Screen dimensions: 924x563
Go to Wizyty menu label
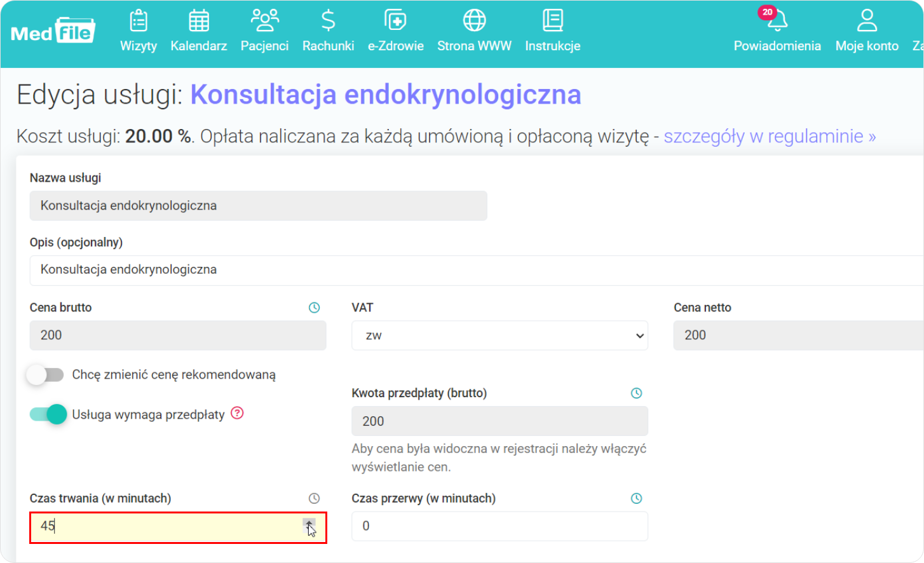pyautogui.click(x=139, y=46)
